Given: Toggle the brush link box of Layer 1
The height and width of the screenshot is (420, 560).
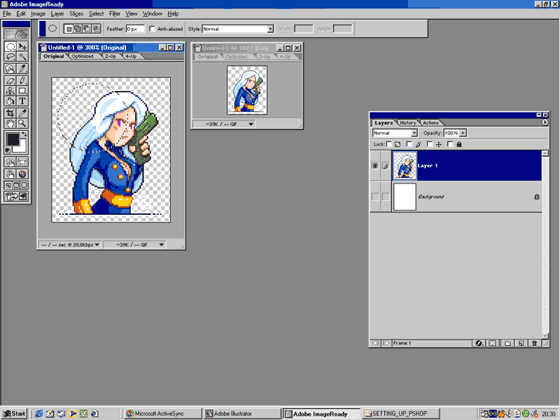Looking at the screenshot, I should [x=385, y=166].
